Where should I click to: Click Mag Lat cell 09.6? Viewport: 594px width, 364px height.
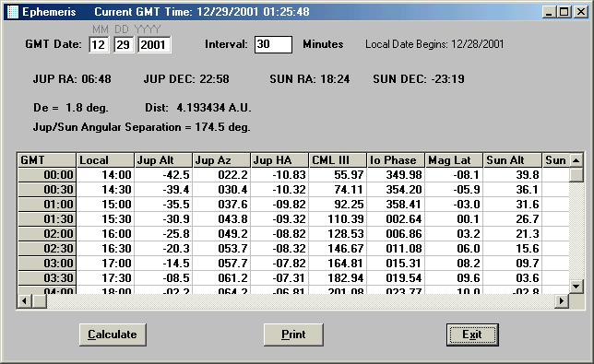coord(454,278)
